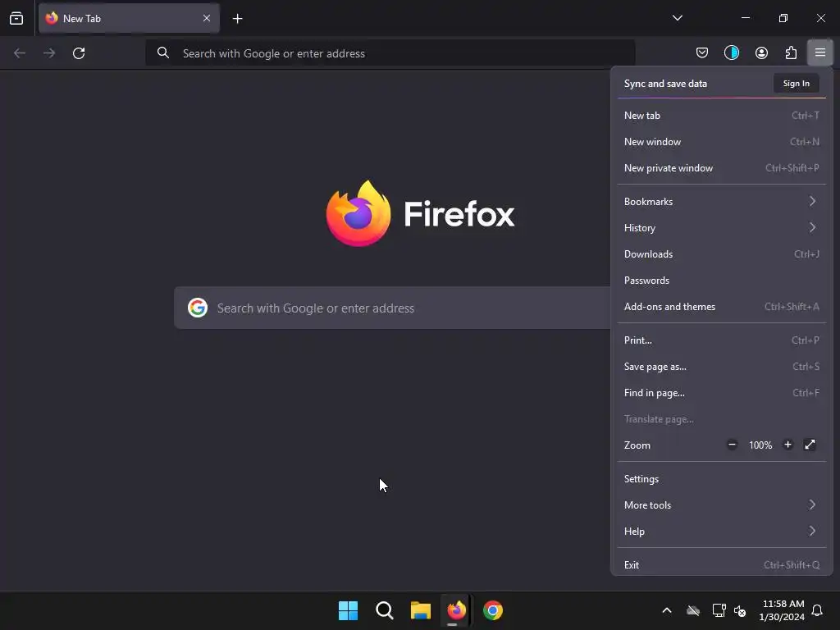This screenshot has height=630, width=840.
Task: Open the clock showing 11:58 AM
Action: [x=782, y=610]
